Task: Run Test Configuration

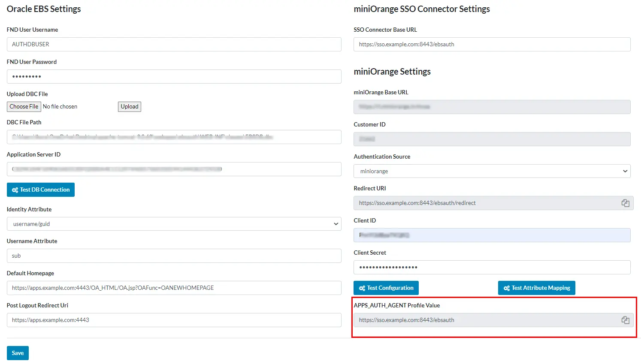Action: click(x=386, y=288)
